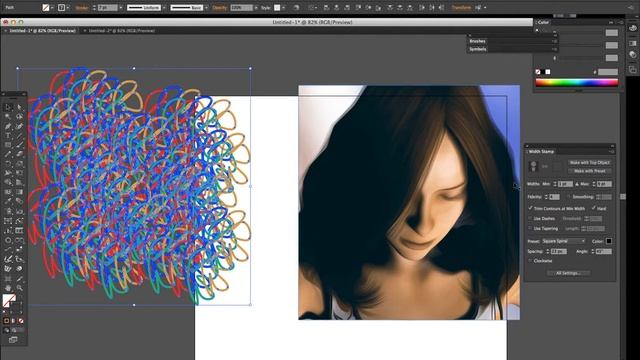Screen dimensions: 640x360
Task: Enable the Use Tapering checkbox
Action: pyautogui.click(x=530, y=229)
